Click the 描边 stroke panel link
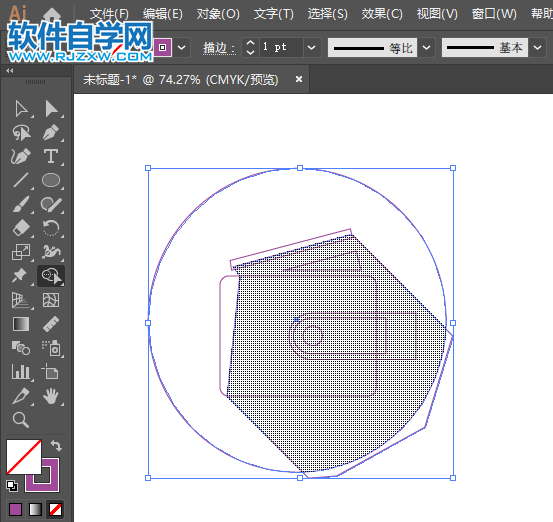Image resolution: width=553 pixels, height=522 pixels. click(x=219, y=48)
